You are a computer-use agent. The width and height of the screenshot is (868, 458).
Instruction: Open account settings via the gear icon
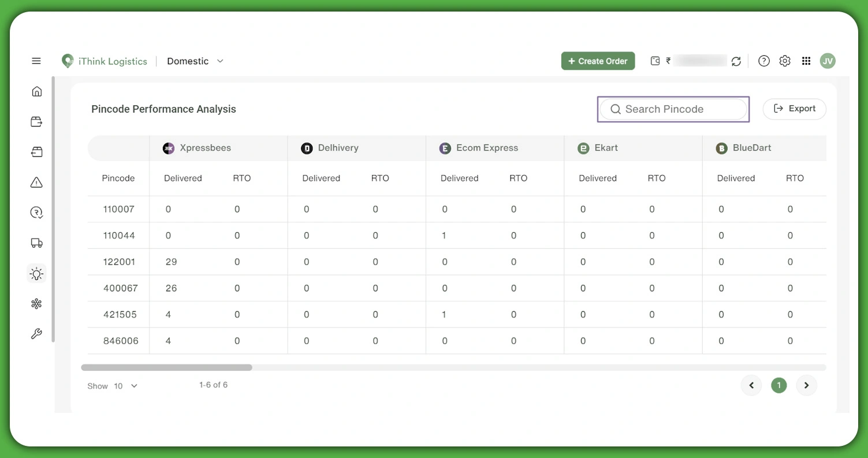(784, 61)
